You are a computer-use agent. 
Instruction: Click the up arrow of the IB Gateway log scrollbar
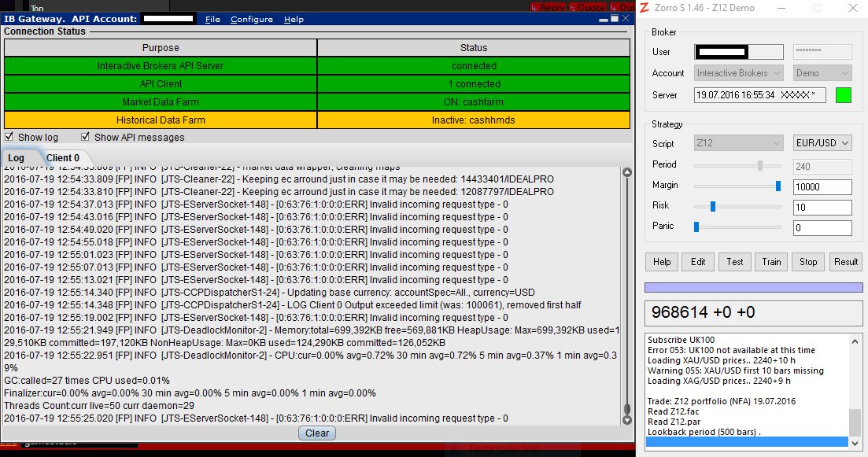627,172
